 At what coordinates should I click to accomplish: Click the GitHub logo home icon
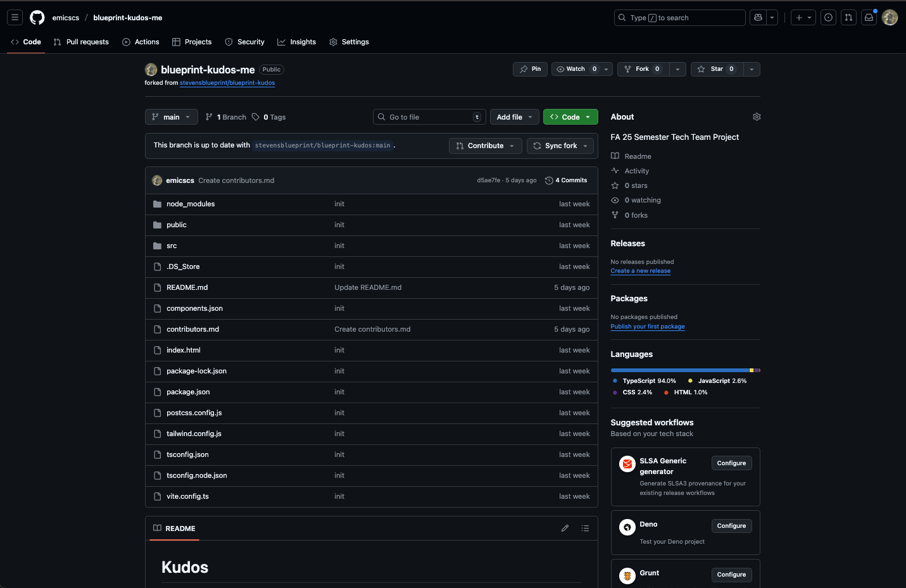37,18
